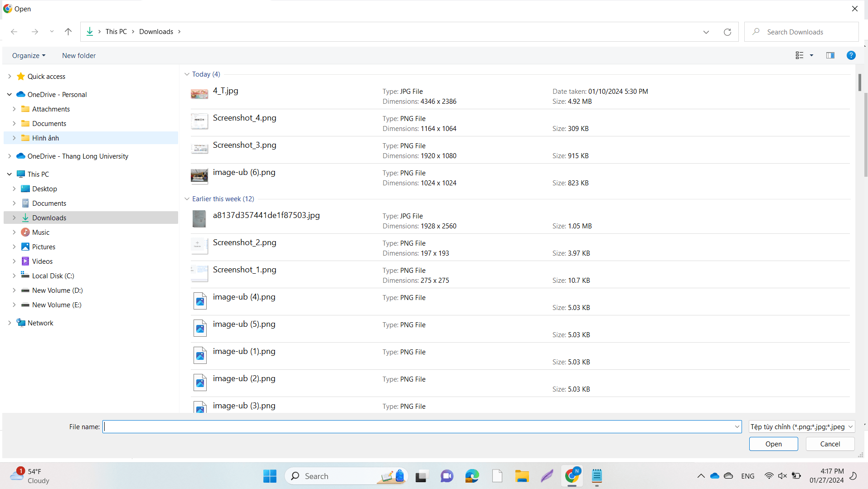Click New folder in the toolbar
Viewport: 868px width, 489px height.
point(79,56)
